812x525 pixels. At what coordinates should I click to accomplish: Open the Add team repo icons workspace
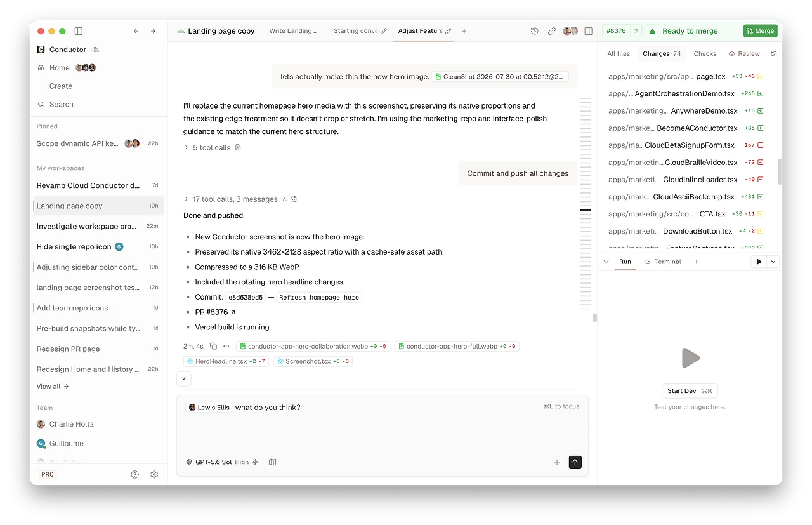(x=98, y=308)
